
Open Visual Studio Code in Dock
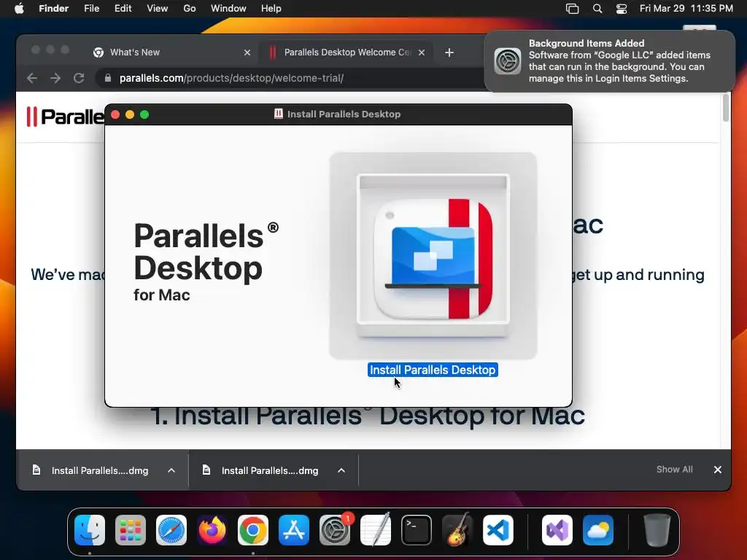tap(498, 530)
